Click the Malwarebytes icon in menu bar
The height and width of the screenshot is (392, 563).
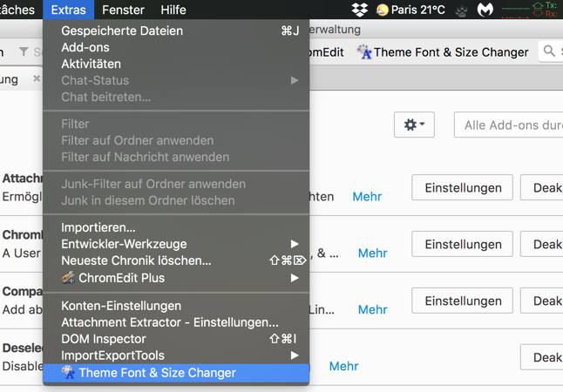coord(485,10)
